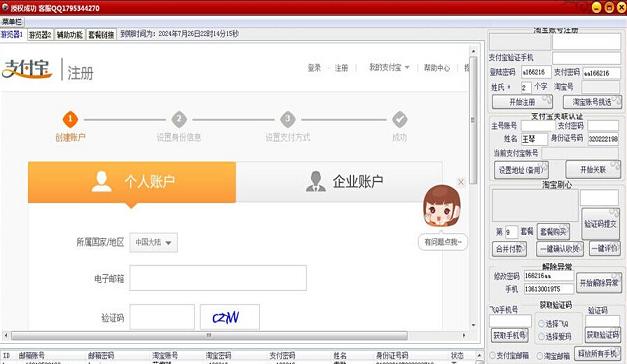Click the cartoon girl help assistant
The image size is (627, 364).
pyautogui.click(x=441, y=206)
